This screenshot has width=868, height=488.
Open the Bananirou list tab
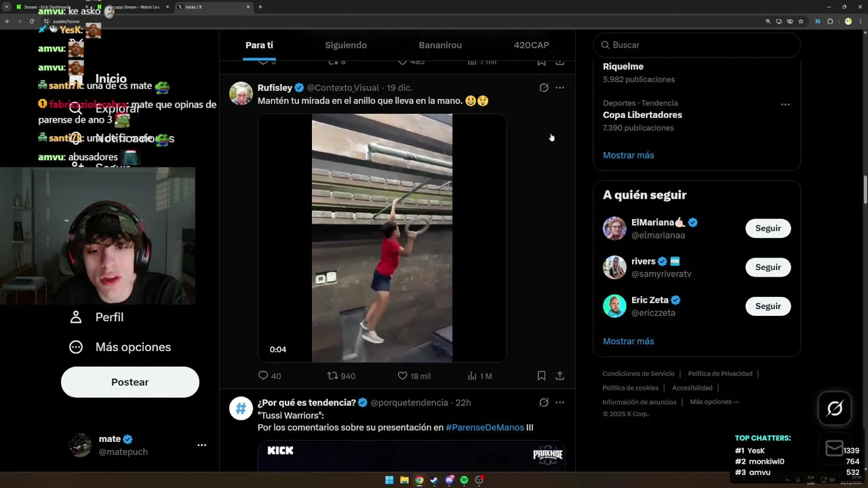point(440,45)
